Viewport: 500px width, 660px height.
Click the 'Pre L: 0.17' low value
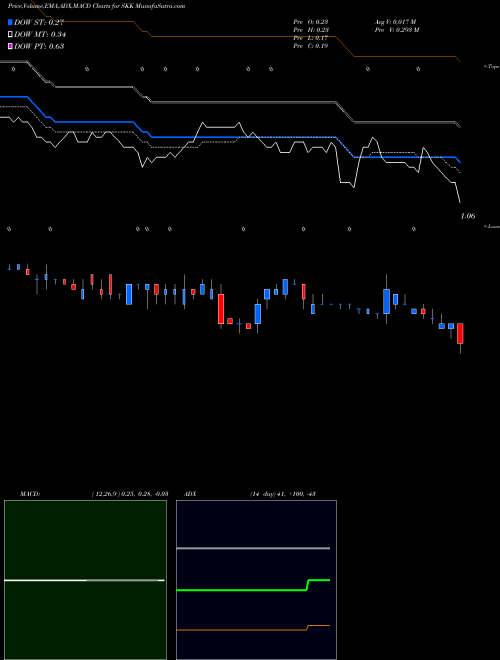coord(311,38)
